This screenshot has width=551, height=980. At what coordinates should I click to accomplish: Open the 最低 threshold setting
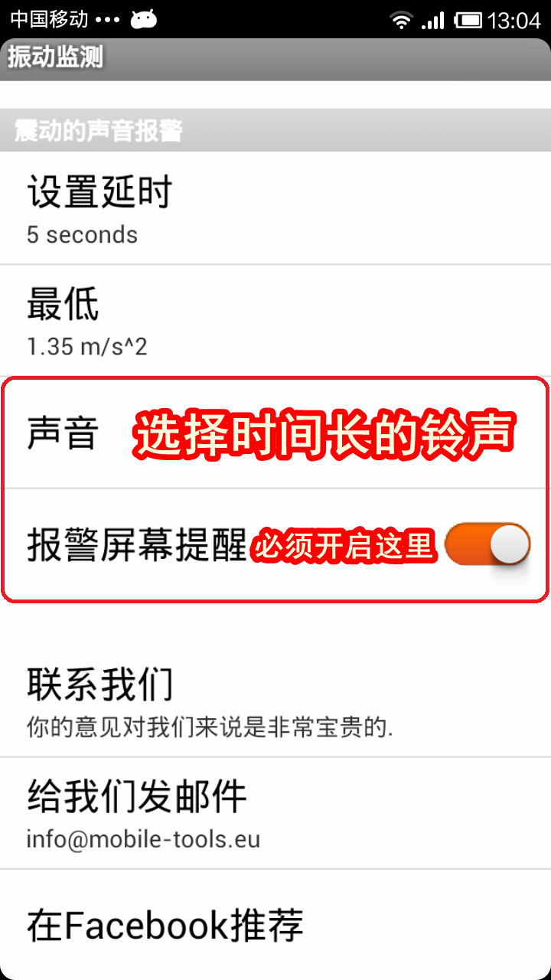pyautogui.click(x=275, y=321)
